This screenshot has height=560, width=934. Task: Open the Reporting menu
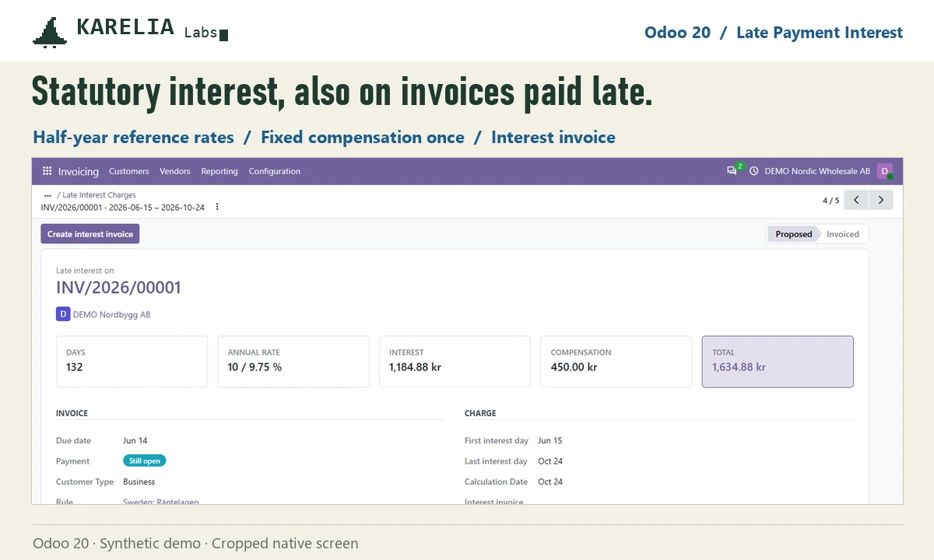click(219, 171)
